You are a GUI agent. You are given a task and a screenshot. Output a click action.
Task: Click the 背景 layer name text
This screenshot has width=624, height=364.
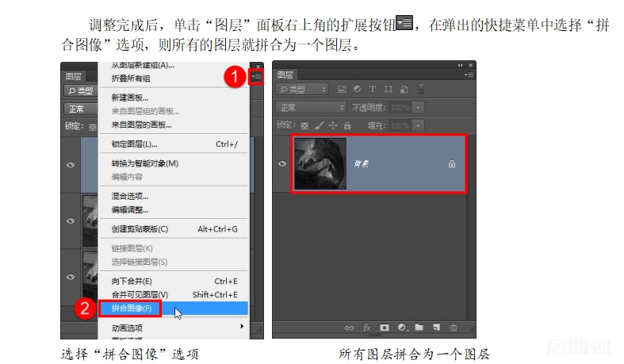(x=361, y=163)
